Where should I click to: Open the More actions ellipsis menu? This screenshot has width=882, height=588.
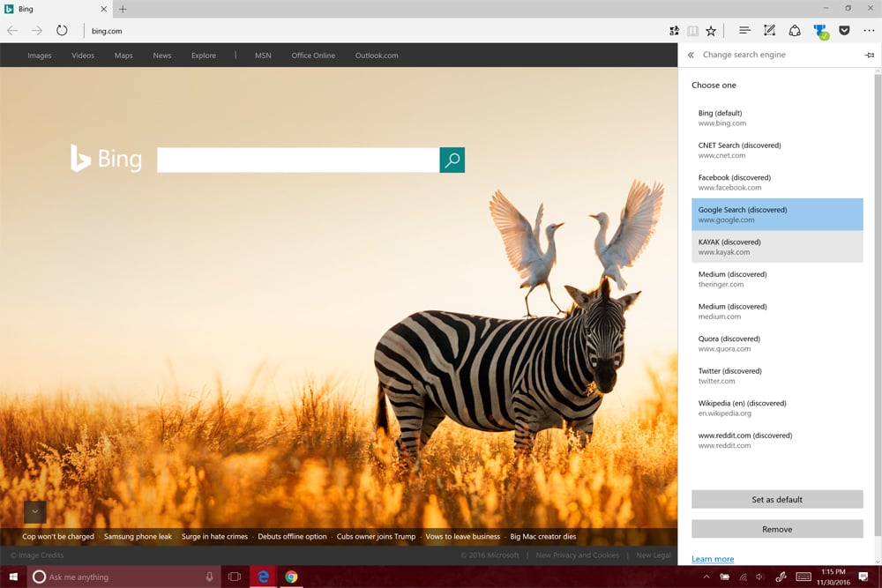point(869,30)
